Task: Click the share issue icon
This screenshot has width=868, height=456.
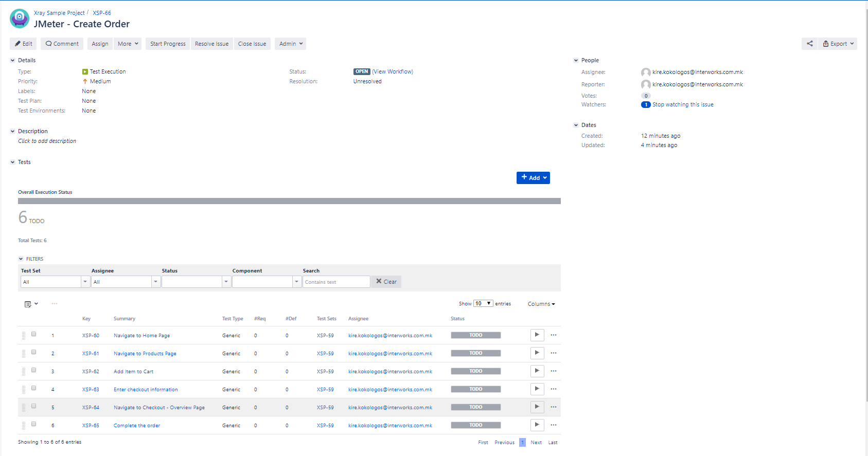Action: pos(809,44)
